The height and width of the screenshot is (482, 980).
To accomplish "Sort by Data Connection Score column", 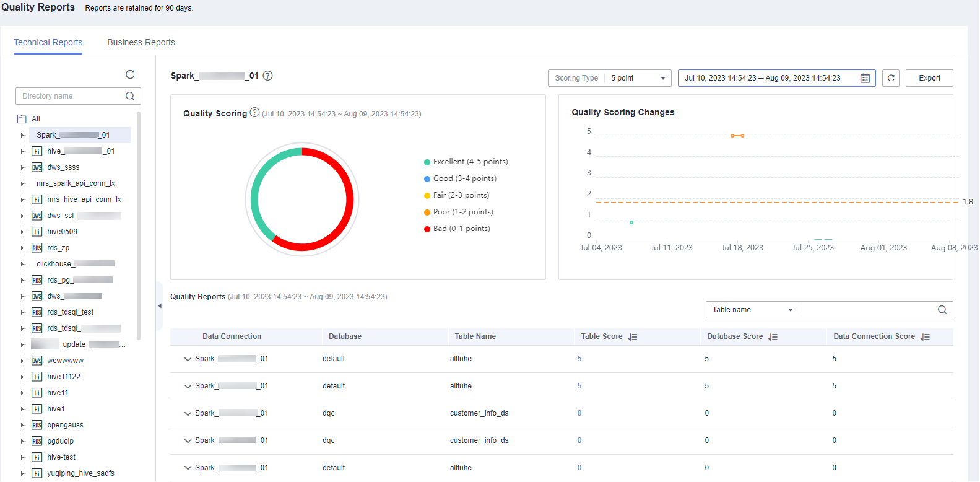I will (x=925, y=337).
